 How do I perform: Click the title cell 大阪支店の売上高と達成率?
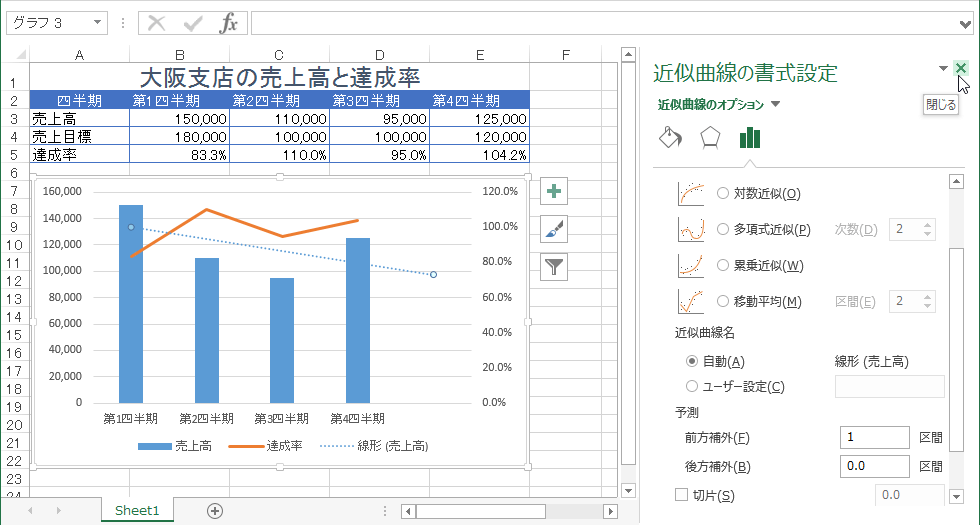click(x=279, y=77)
